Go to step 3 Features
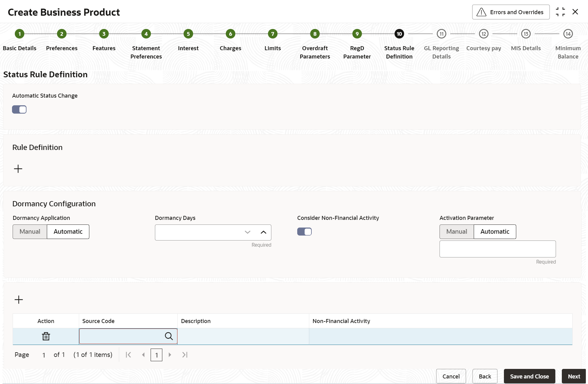Image resolution: width=588 pixels, height=384 pixels. (104, 34)
